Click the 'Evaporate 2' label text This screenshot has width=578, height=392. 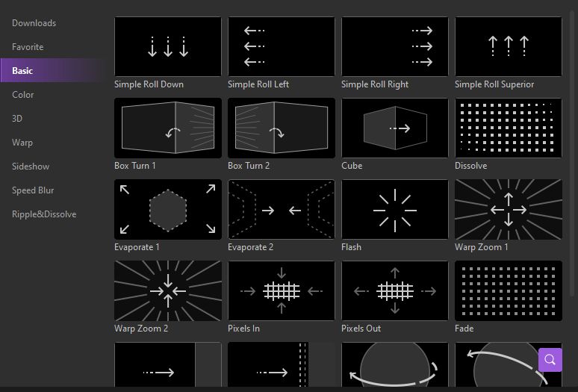[x=251, y=247]
